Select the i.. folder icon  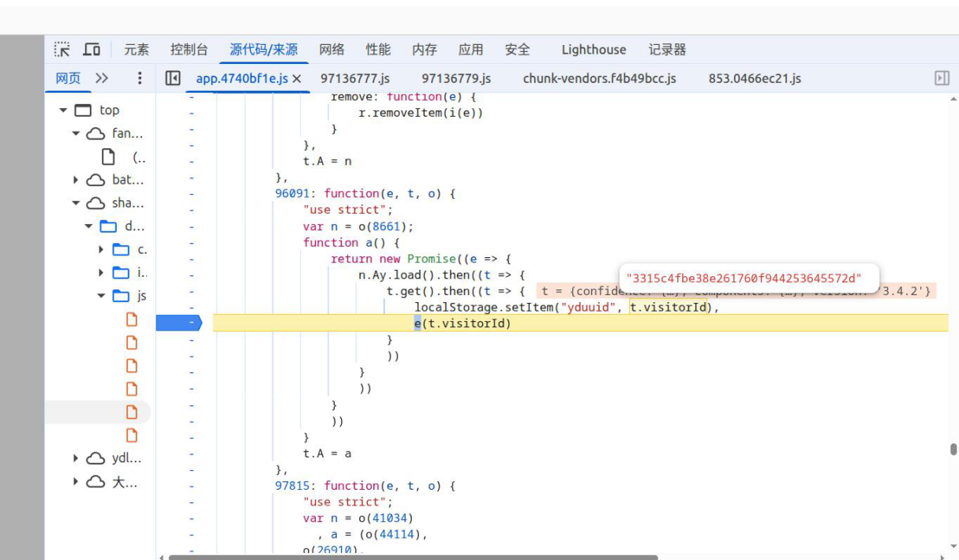coord(121,273)
